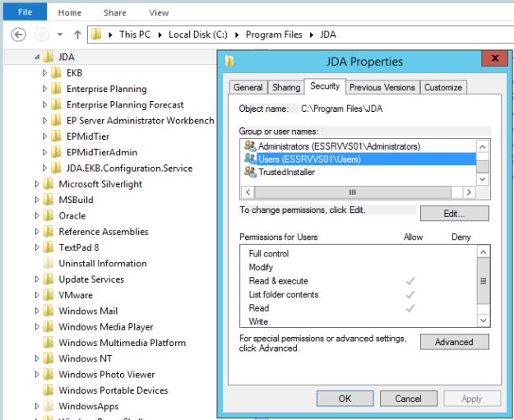Select the Reference Assemblies folder icon
Viewport: 514px width, 420px height.
coord(49,231)
